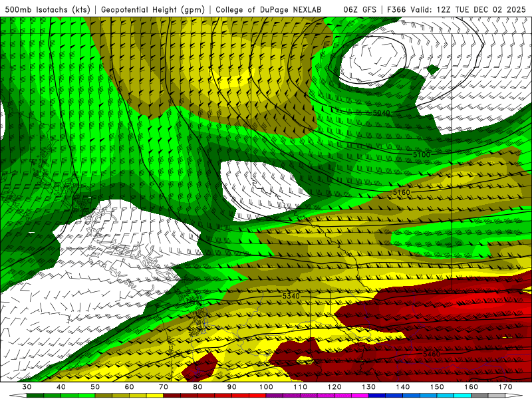Click the 30 value on the color scale

(27, 387)
